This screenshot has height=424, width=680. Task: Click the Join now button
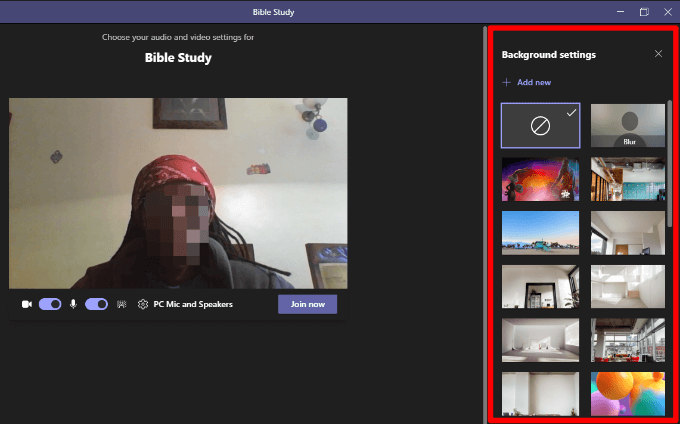pos(307,304)
